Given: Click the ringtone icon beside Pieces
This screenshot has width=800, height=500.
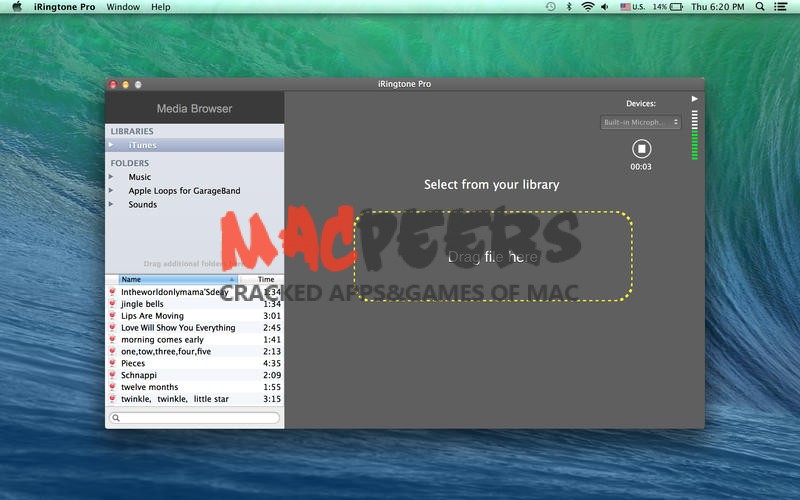Looking at the screenshot, I should coord(112,364).
